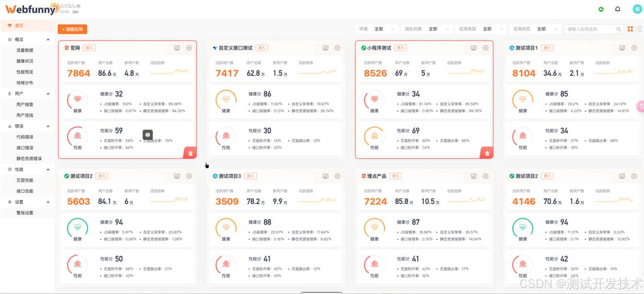
Task: Click 进入 on the 测试项目3 card
Action: pos(251,176)
